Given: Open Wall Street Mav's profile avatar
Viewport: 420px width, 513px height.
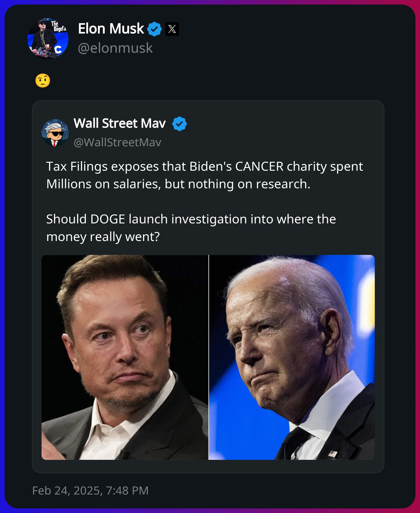Looking at the screenshot, I should pyautogui.click(x=55, y=133).
